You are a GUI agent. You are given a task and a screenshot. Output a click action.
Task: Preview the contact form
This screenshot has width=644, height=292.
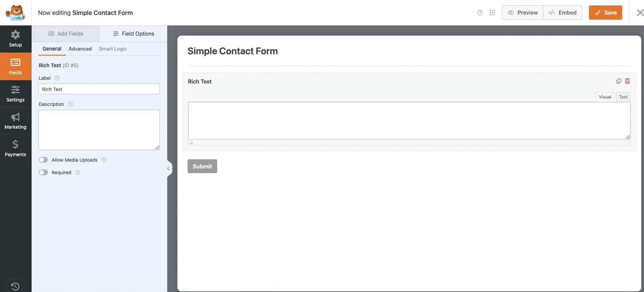[522, 12]
